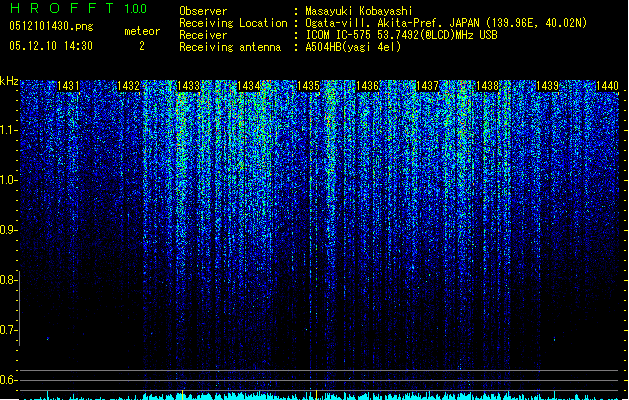Click the Receiving Location label
The width and height of the screenshot is (629, 400).
click(x=233, y=23)
